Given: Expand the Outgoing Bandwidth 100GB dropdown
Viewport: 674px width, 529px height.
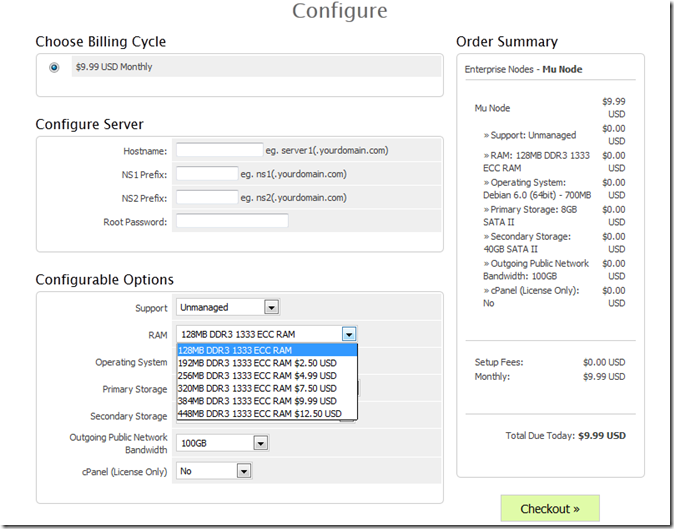Looking at the screenshot, I should click(261, 443).
